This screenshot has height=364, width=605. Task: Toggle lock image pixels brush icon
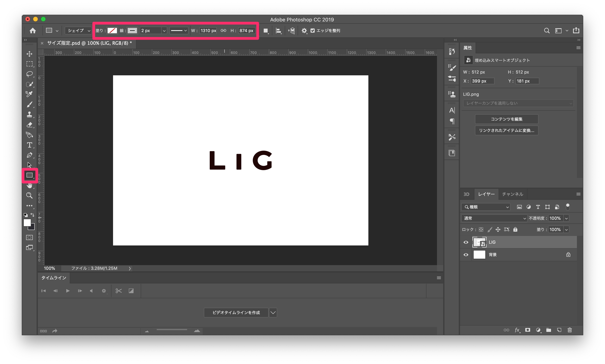coord(490,229)
